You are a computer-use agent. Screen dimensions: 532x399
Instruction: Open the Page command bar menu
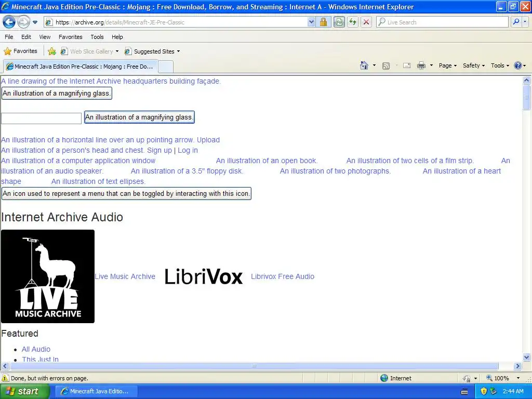pyautogui.click(x=447, y=65)
